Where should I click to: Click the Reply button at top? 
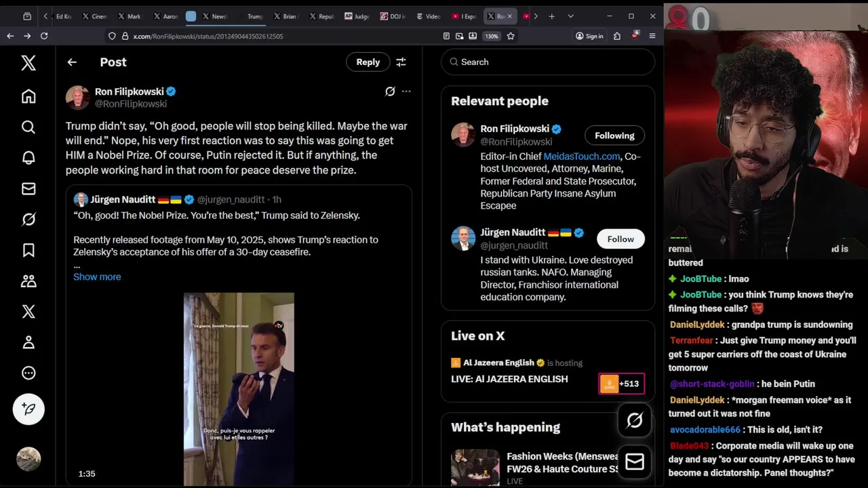pyautogui.click(x=368, y=62)
